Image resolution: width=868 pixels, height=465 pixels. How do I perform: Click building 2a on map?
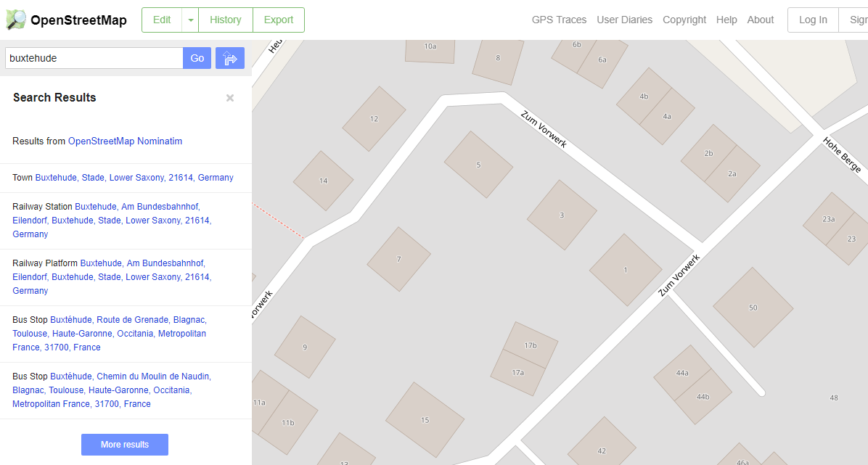(732, 174)
